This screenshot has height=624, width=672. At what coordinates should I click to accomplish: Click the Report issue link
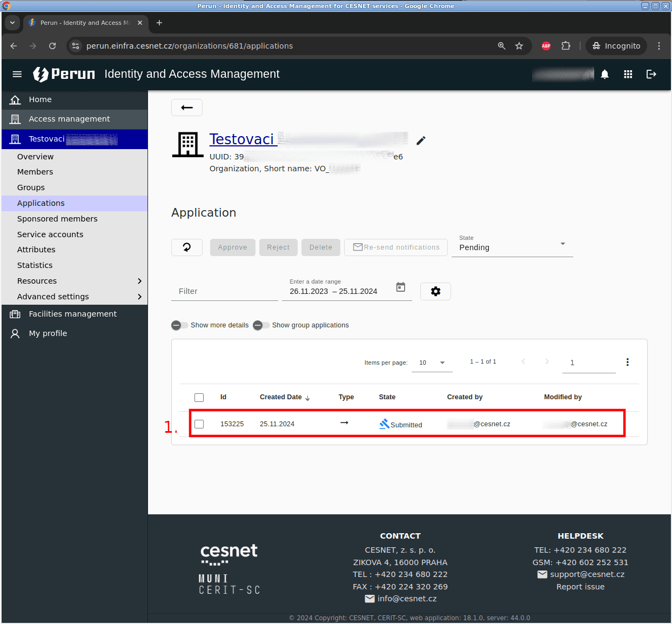pyautogui.click(x=580, y=587)
